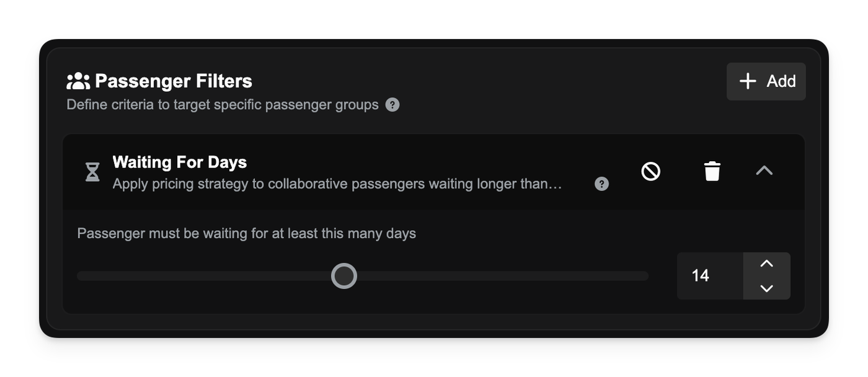Open help tooltip beside the pricing strategy description
Viewport: 868px width, 377px height.
pyautogui.click(x=601, y=184)
